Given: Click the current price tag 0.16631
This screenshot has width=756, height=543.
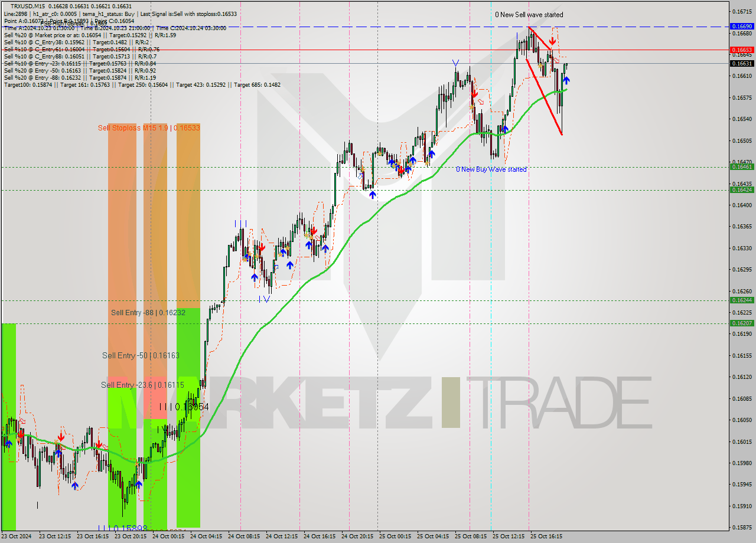Looking at the screenshot, I should click(742, 63).
